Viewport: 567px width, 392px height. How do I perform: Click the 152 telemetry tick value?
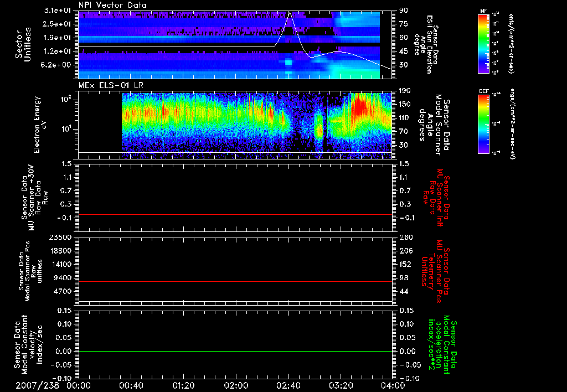tap(405, 264)
